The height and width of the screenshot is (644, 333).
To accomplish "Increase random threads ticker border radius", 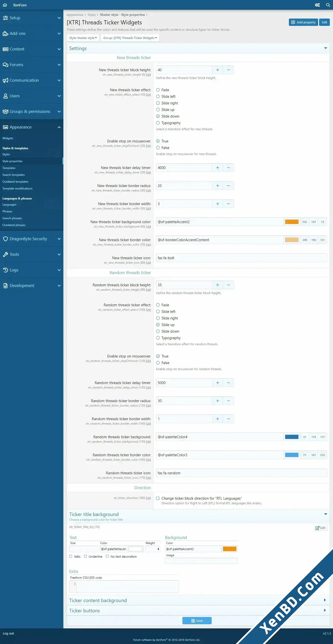I will 217,401.
